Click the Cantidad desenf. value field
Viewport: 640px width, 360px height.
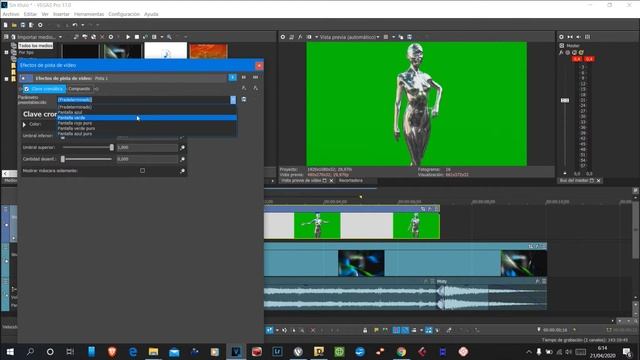click(x=147, y=159)
